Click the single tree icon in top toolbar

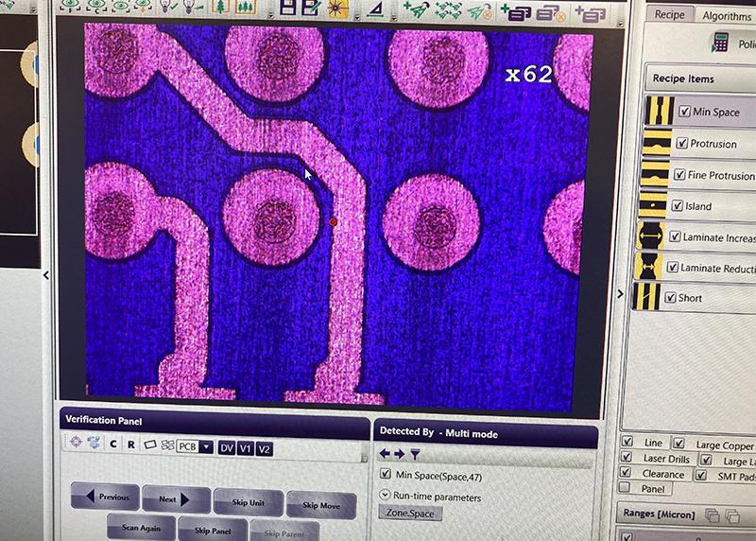pos(221,7)
